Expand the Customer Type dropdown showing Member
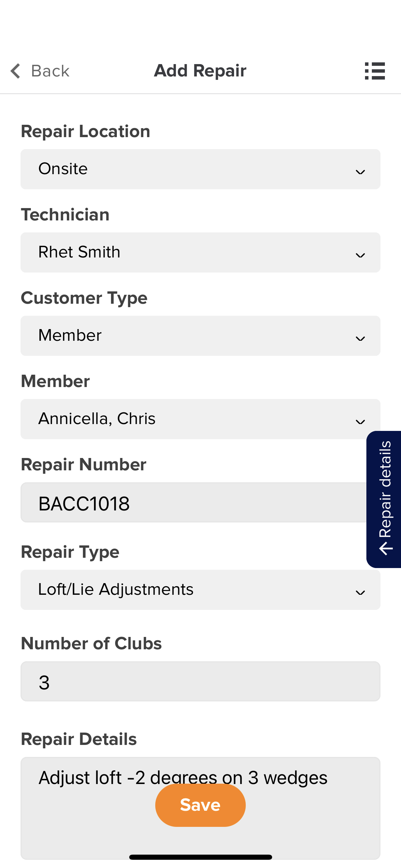Viewport: 401px width, 868px height. (x=200, y=336)
